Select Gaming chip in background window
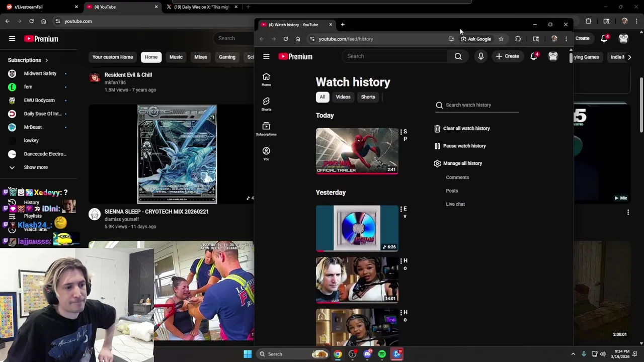Image resolution: width=644 pixels, height=362 pixels. (x=227, y=57)
